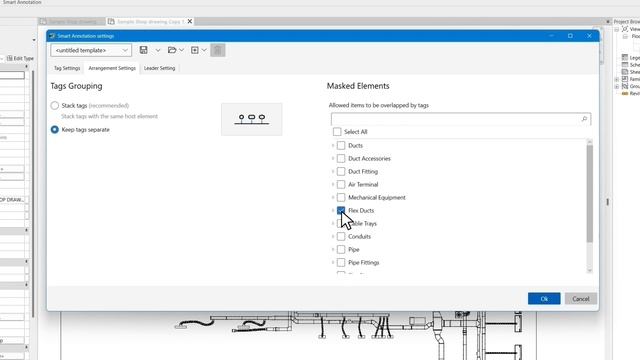Click the save template icon
Screen dimensions: 640x360
point(143,50)
